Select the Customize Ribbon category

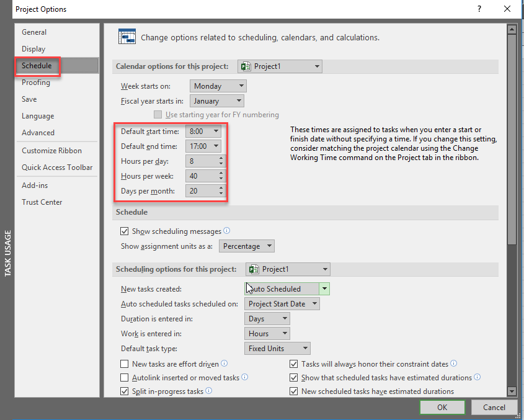[x=51, y=151]
